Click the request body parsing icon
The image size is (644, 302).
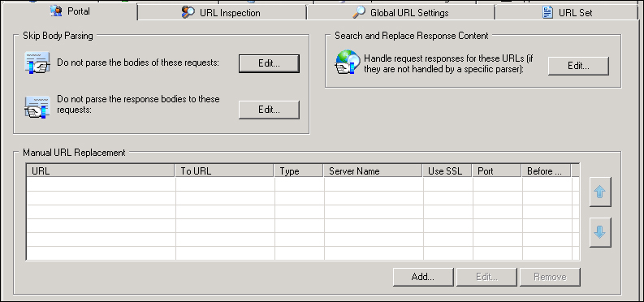tap(37, 63)
